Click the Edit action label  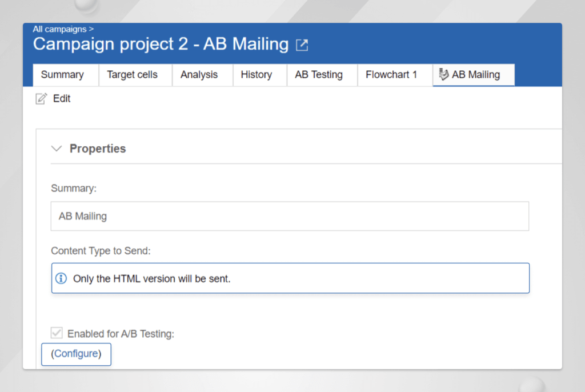61,98
